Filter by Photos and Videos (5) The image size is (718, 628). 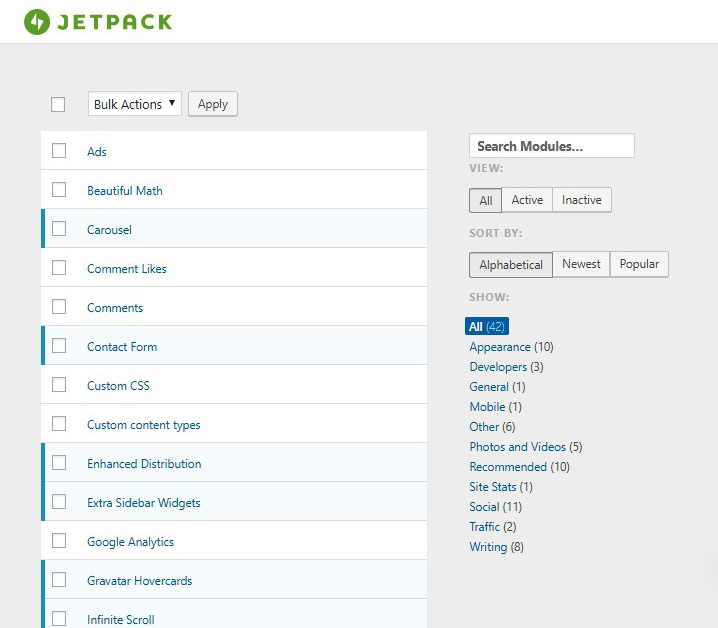pos(526,447)
